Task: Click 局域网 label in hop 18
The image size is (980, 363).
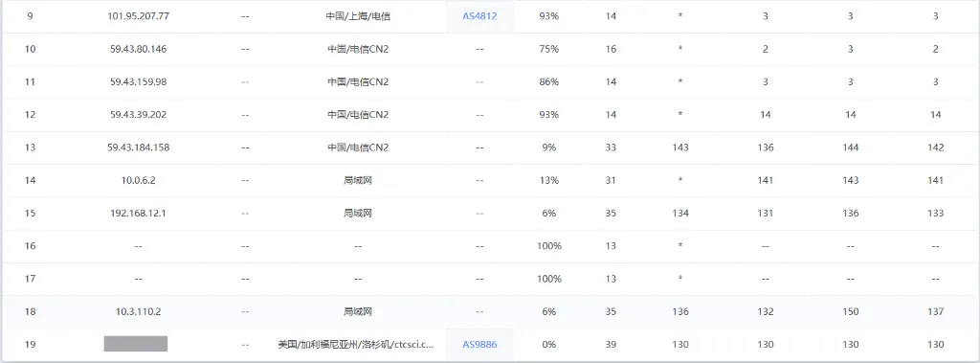Action: click(x=358, y=311)
